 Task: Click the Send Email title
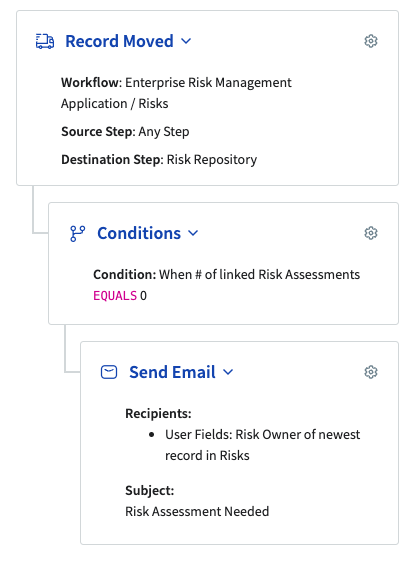172,372
